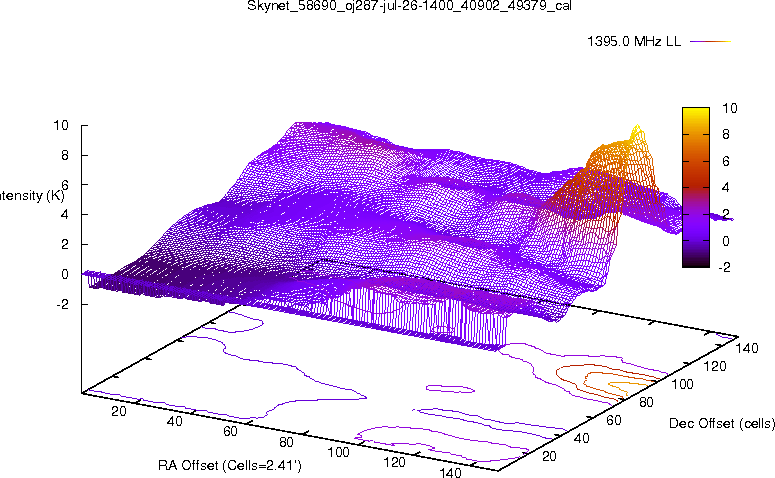The image size is (775, 478).
Task: Click the 0 tick on the intensity axis
Action: click(64, 274)
